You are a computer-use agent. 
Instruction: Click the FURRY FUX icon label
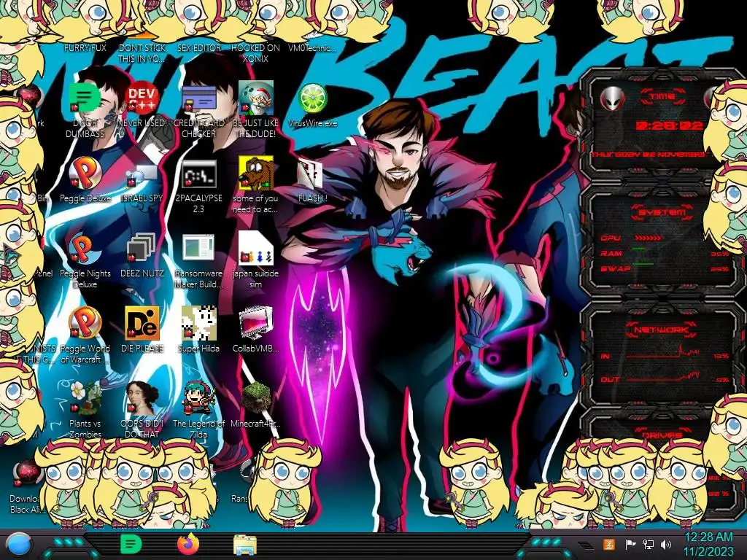(85, 48)
